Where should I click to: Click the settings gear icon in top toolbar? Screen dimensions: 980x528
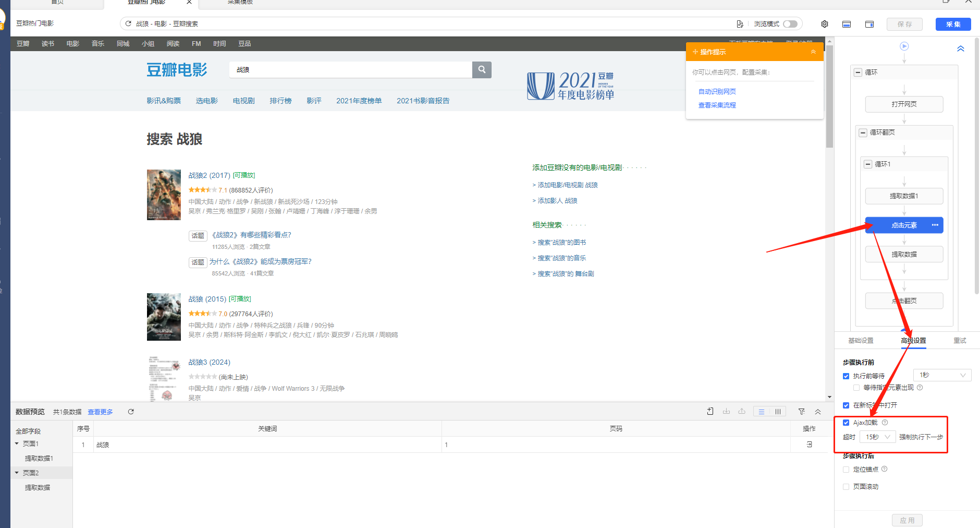pos(824,24)
